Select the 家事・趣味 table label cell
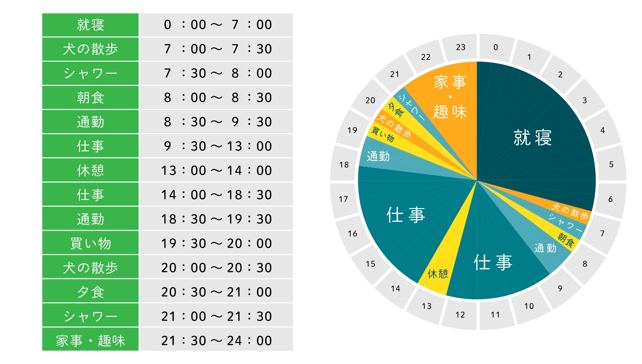The image size is (642, 364). (x=90, y=340)
